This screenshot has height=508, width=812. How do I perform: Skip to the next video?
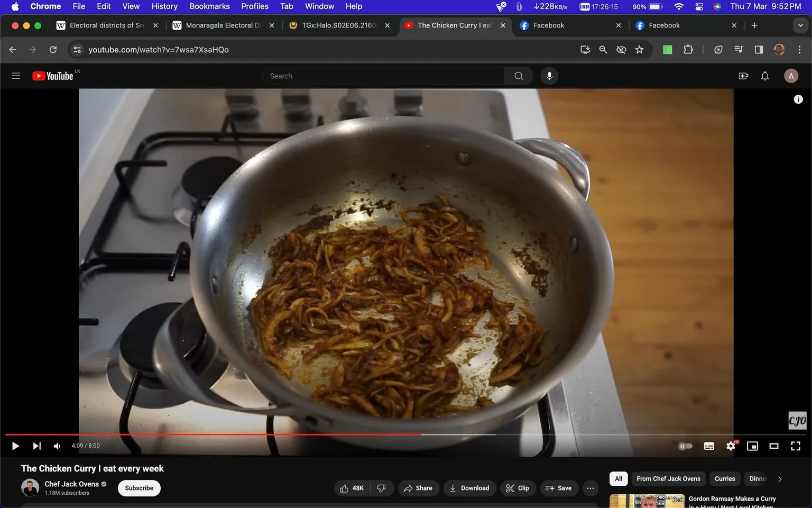pyautogui.click(x=36, y=446)
